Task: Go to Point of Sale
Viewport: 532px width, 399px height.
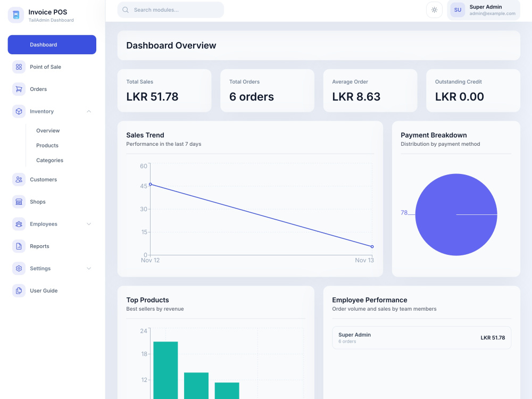Action: [x=52, y=67]
